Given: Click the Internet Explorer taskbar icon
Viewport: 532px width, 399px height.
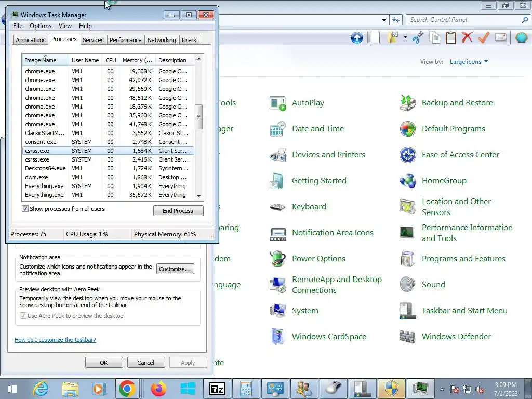Looking at the screenshot, I should (41, 389).
